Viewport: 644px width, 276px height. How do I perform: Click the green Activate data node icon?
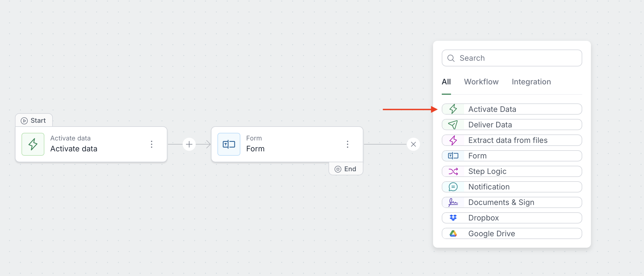33,144
